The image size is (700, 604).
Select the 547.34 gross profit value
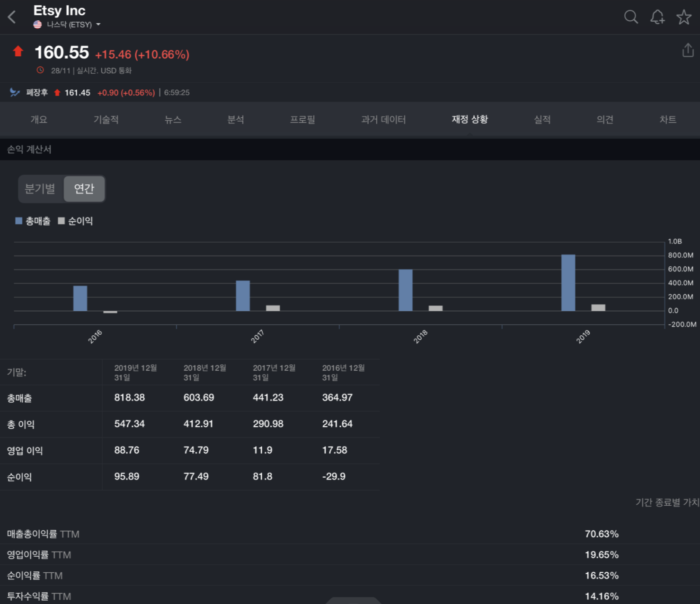pos(130,424)
